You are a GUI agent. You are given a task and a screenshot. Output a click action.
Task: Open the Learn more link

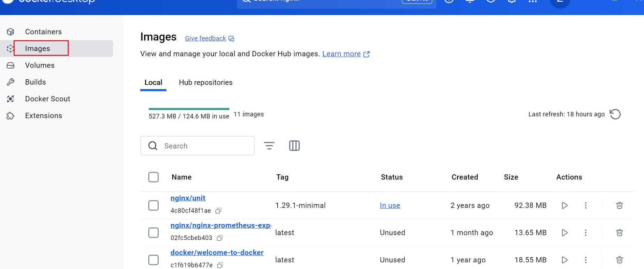pos(342,54)
